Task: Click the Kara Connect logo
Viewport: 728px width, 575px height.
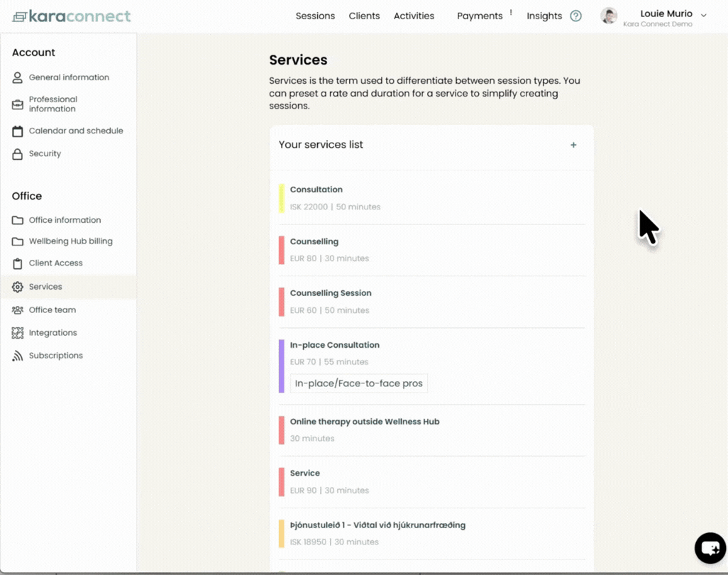Action: (x=72, y=16)
